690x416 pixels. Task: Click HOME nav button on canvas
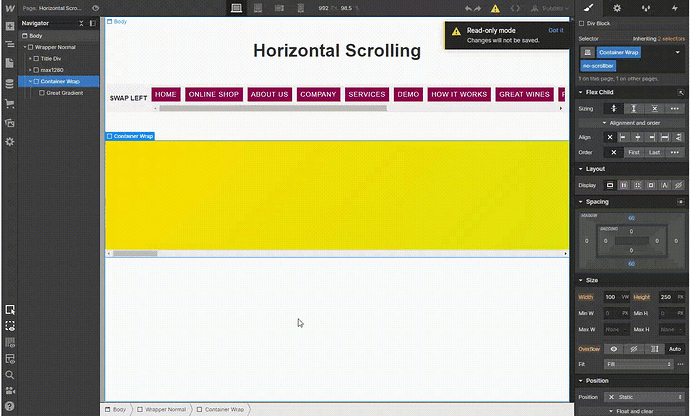[166, 94]
